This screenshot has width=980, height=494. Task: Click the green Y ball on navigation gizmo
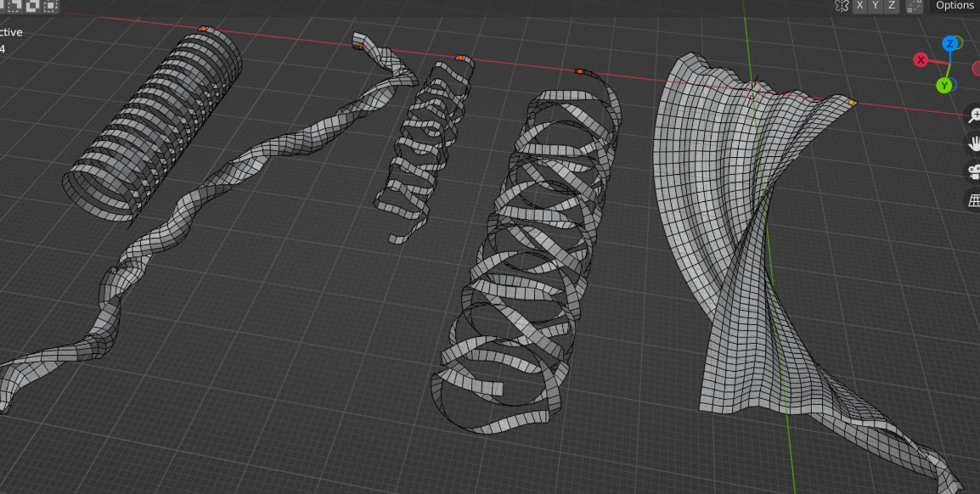pyautogui.click(x=943, y=86)
